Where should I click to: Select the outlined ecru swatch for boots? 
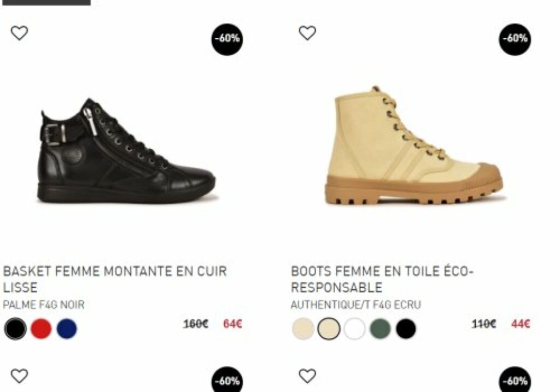(x=329, y=329)
